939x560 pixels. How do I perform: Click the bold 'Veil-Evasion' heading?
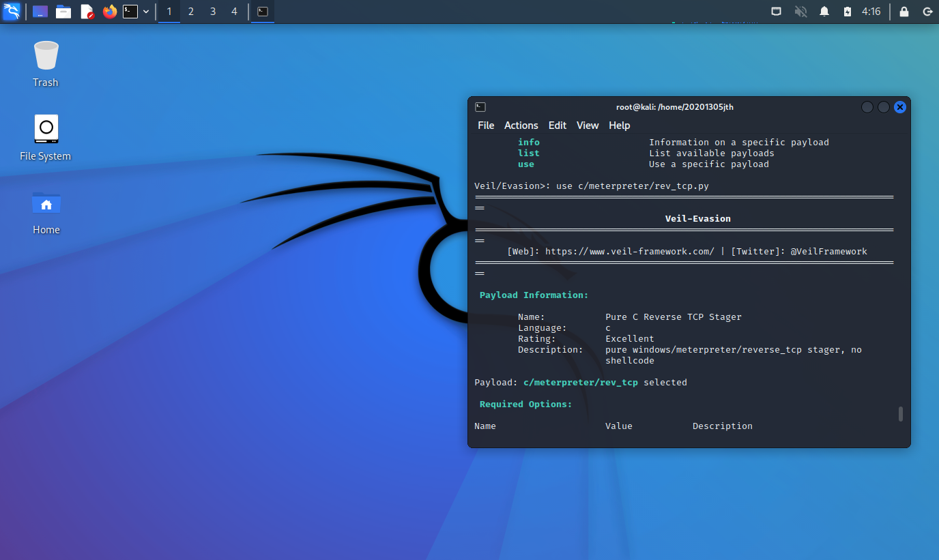point(698,219)
